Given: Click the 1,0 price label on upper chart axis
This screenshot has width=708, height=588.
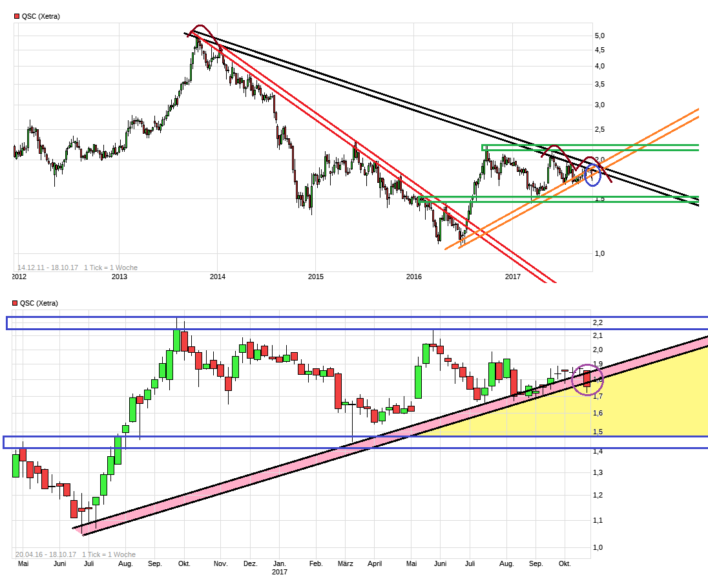Looking at the screenshot, I should (599, 253).
